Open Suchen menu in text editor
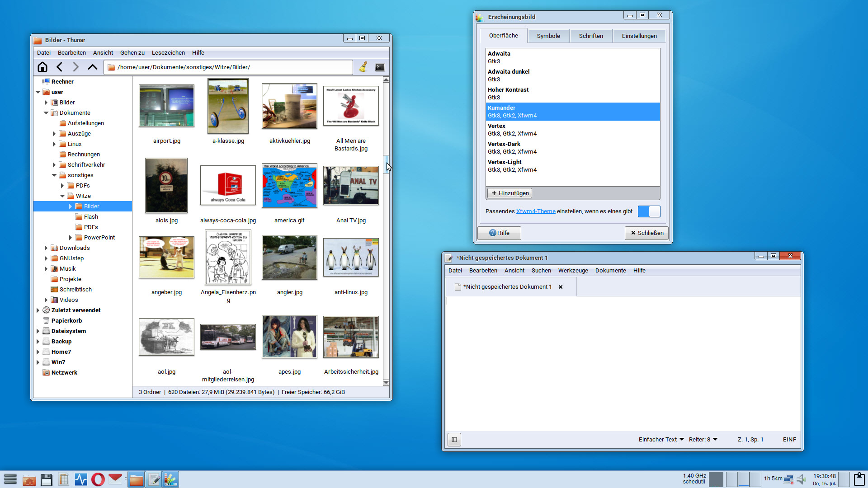Viewport: 868px width, 488px height. pyautogui.click(x=541, y=270)
